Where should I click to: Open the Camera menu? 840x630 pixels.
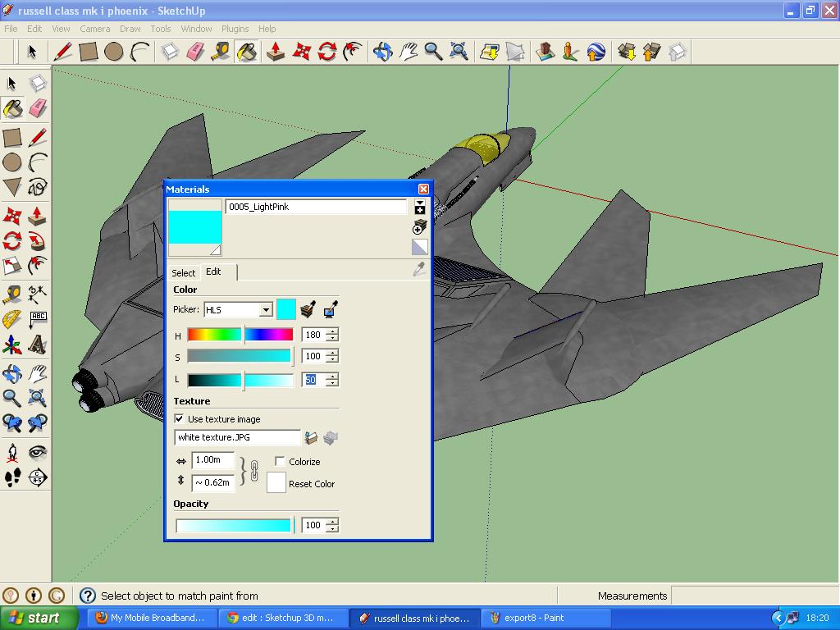tap(95, 29)
